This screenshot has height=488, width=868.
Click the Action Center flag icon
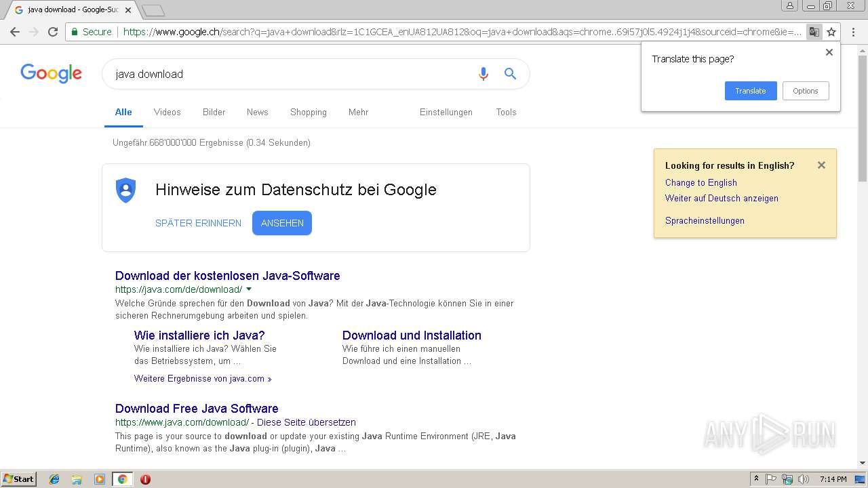click(771, 479)
